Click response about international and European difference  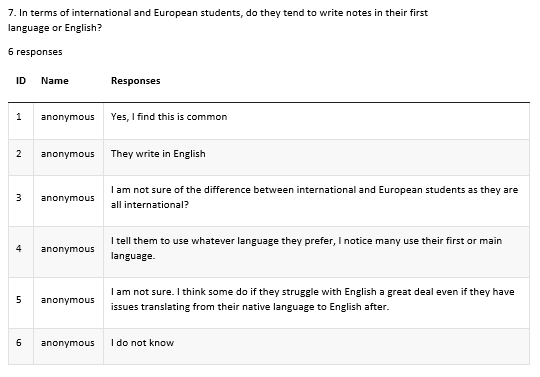point(314,197)
